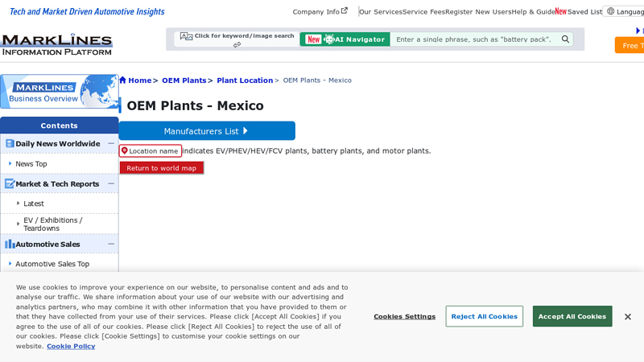The height and width of the screenshot is (362, 644).
Task: Open Our Services menu item
Action: 380,11
